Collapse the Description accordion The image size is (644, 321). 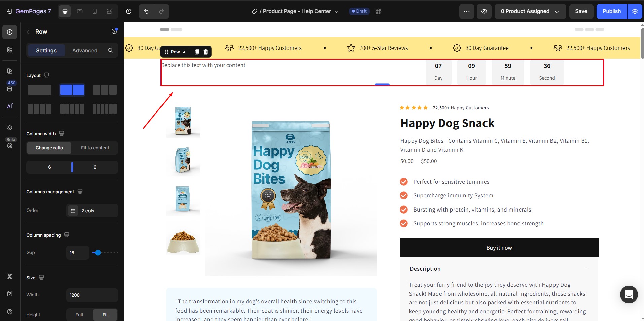coord(587,269)
